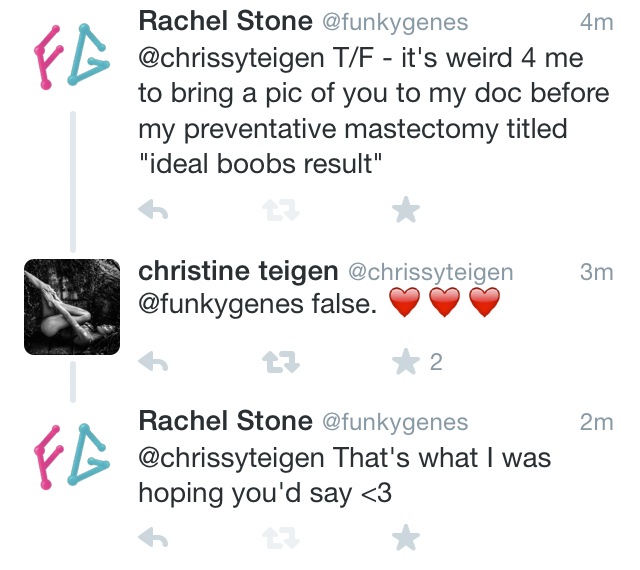Star the last tweet in the thread

click(405, 539)
